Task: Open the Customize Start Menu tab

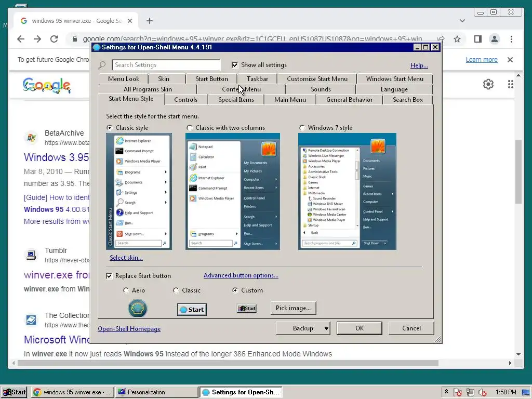Action: point(317,79)
